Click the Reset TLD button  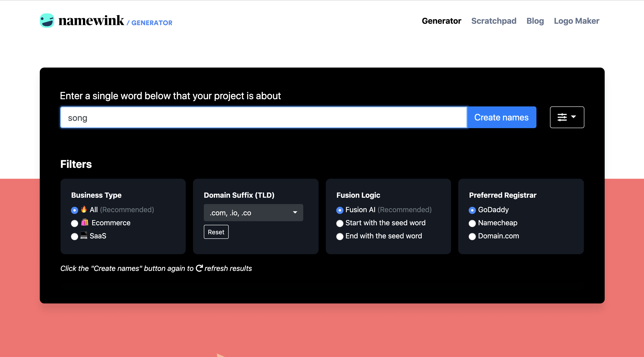[x=216, y=232]
